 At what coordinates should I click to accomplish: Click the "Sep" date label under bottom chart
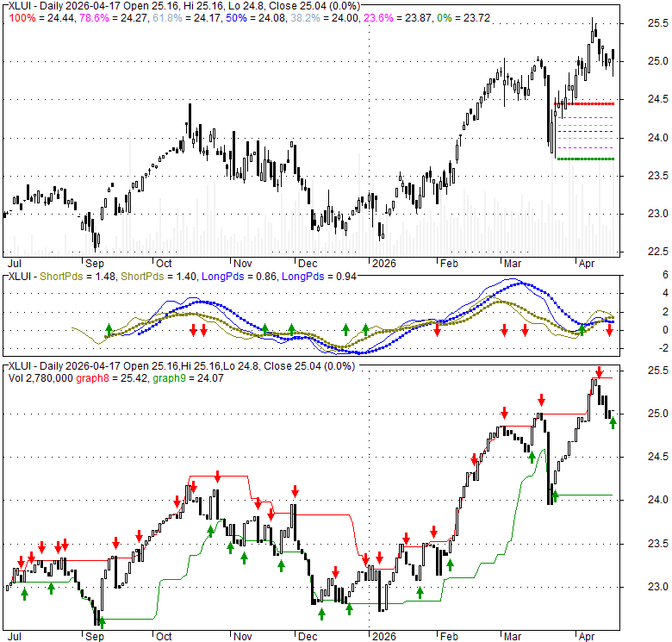[94, 637]
